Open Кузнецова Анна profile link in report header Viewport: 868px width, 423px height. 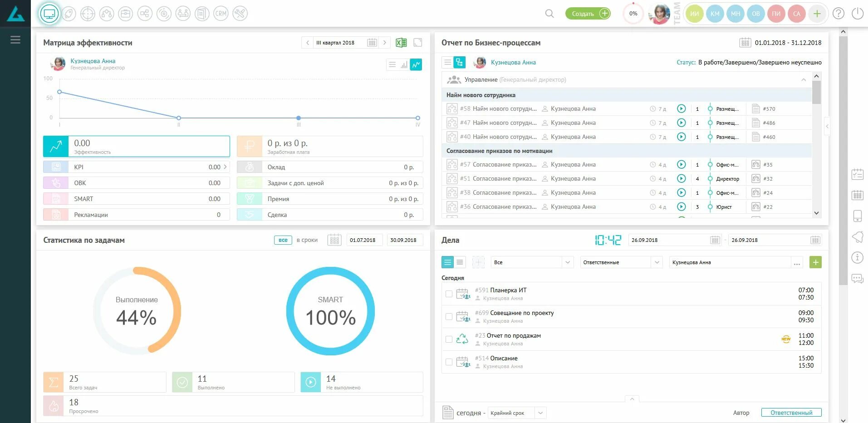(513, 62)
